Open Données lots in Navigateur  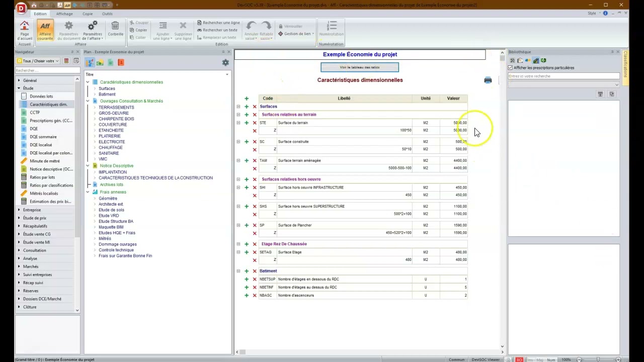point(41,97)
